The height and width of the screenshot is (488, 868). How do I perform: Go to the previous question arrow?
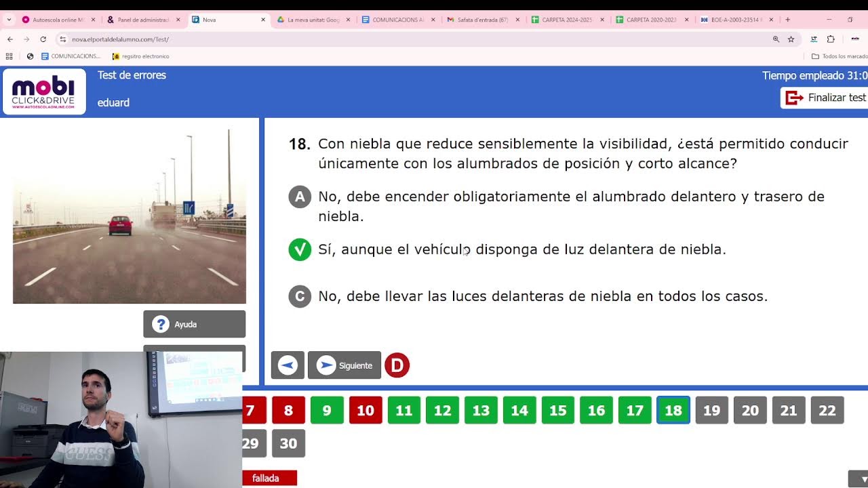pos(288,365)
